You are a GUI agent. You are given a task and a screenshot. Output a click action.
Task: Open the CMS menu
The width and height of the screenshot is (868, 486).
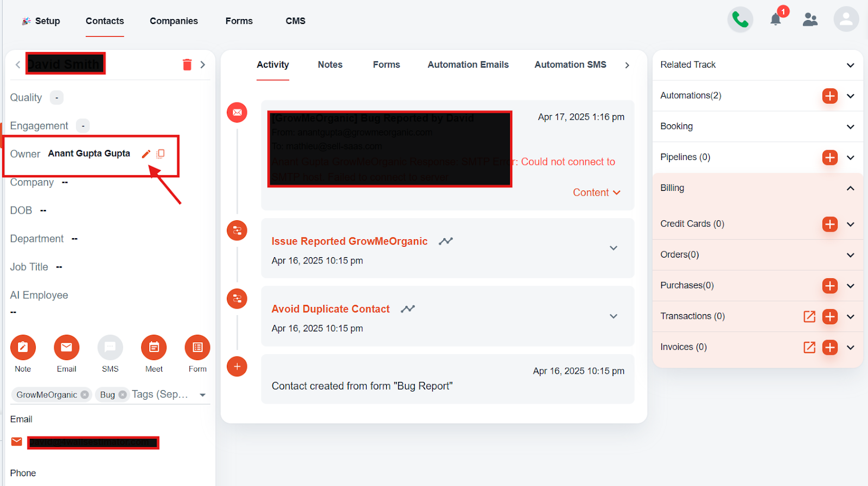[x=296, y=21]
